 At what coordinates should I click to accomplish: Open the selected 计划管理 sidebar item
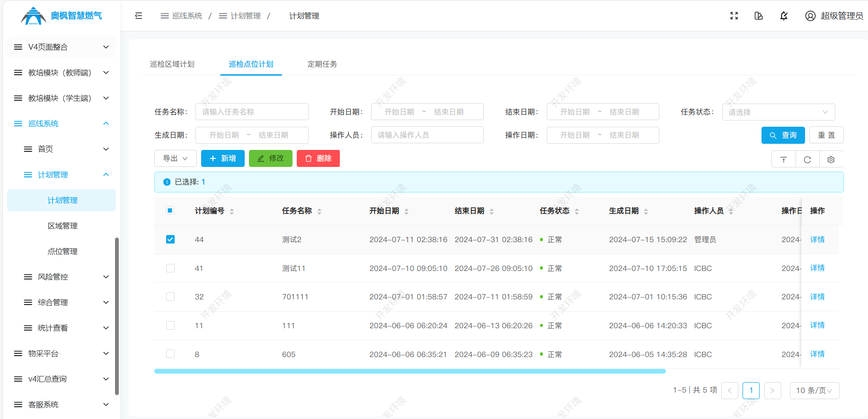pos(62,200)
